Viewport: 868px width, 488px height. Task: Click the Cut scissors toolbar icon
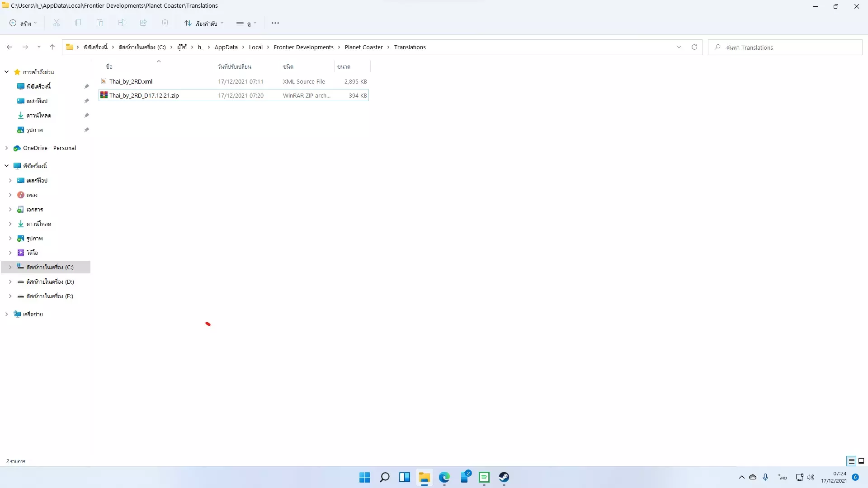[x=57, y=23]
